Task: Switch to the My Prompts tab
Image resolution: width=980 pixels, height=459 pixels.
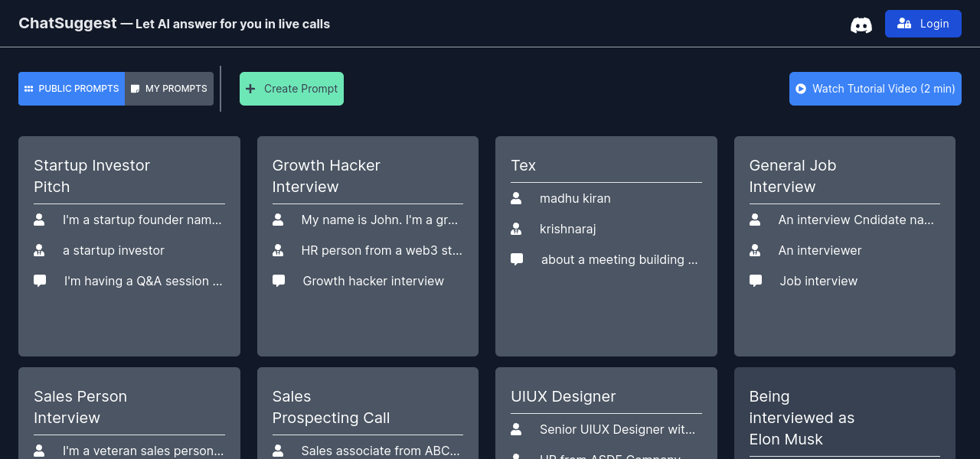Action: click(x=169, y=89)
